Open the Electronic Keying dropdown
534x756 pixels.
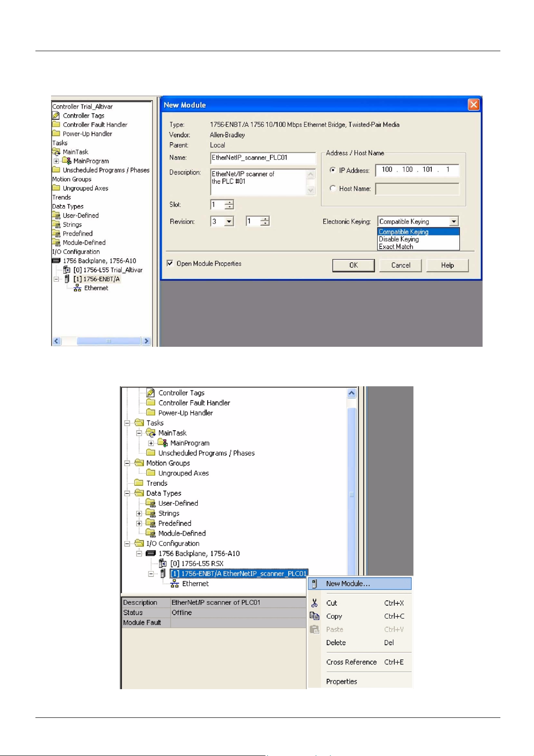(x=454, y=221)
